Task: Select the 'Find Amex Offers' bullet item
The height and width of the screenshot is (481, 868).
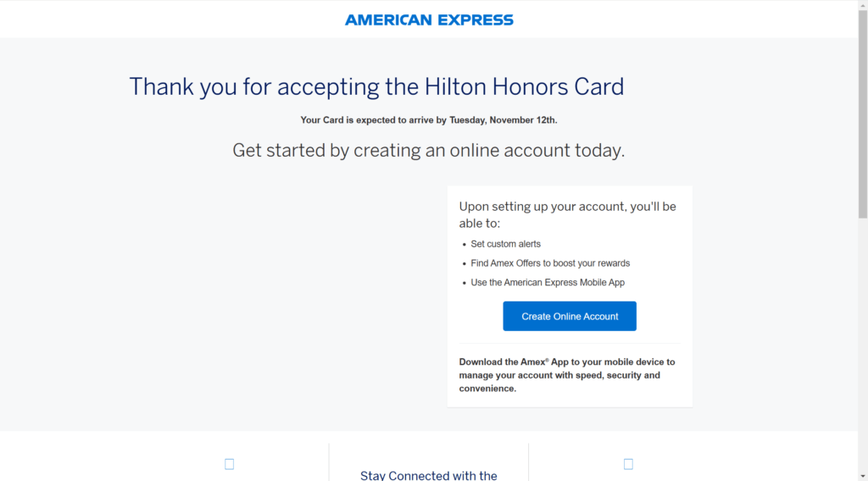Action: (x=550, y=263)
